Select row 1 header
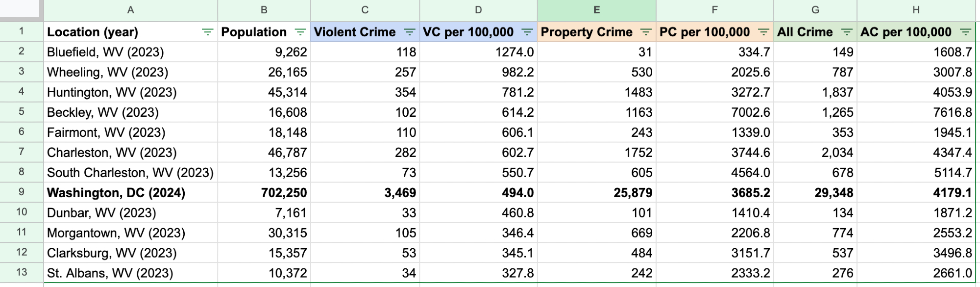Image resolution: width=980 pixels, height=287 pixels. (x=22, y=31)
